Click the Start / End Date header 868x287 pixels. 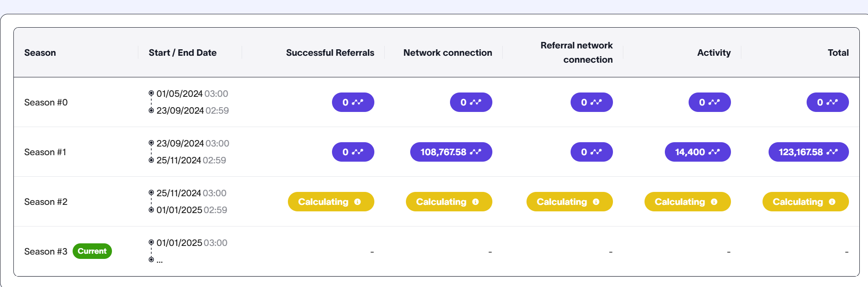[182, 53]
